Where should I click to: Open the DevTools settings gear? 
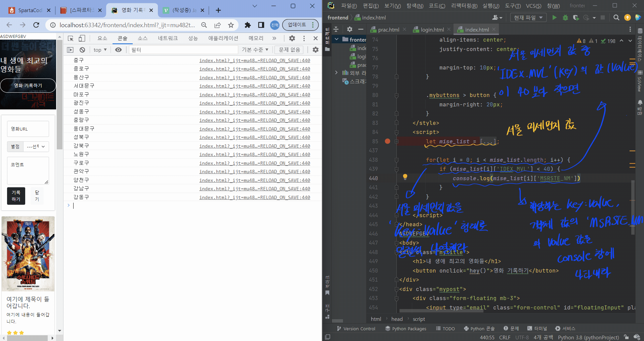tap(292, 38)
